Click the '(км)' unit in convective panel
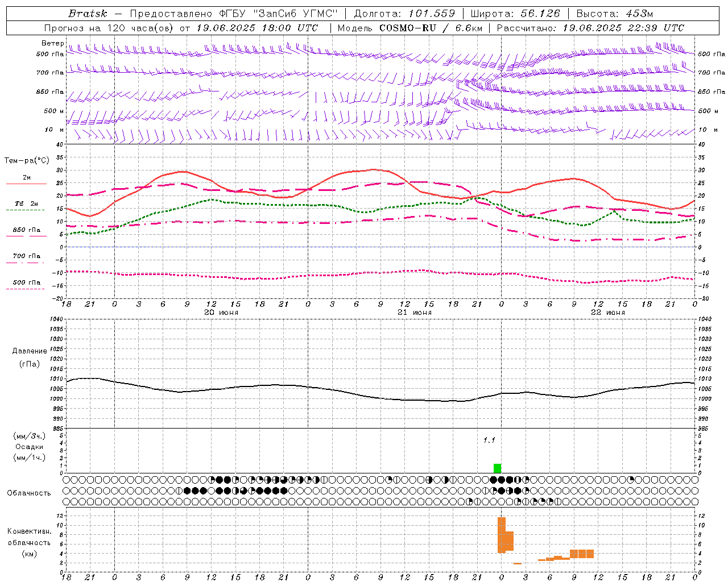Image resolution: width=728 pixels, height=582 pixels. pos(30,554)
